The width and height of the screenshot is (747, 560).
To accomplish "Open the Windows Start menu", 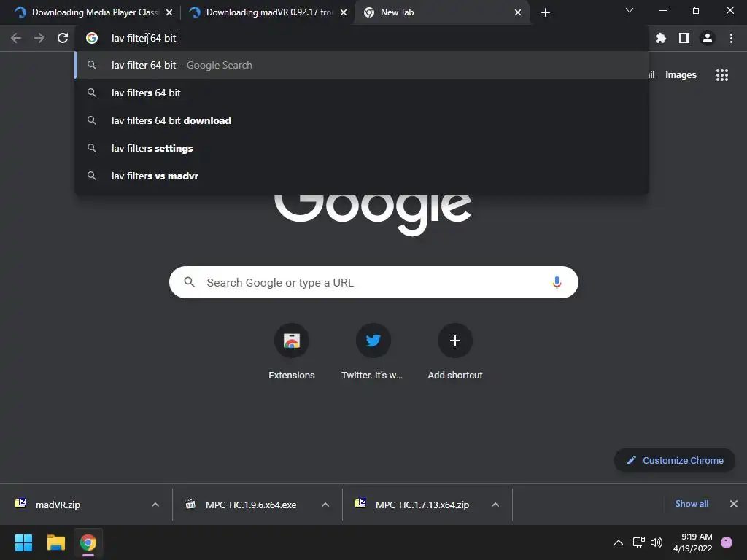I will (23, 542).
